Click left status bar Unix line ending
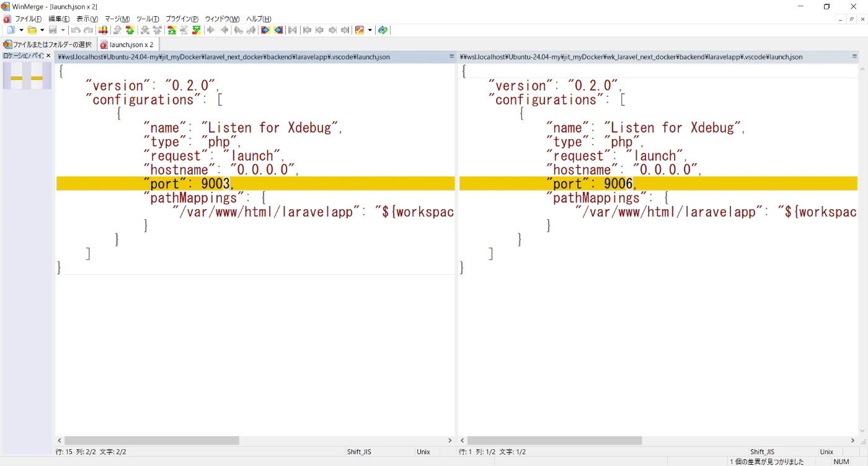 point(423,452)
